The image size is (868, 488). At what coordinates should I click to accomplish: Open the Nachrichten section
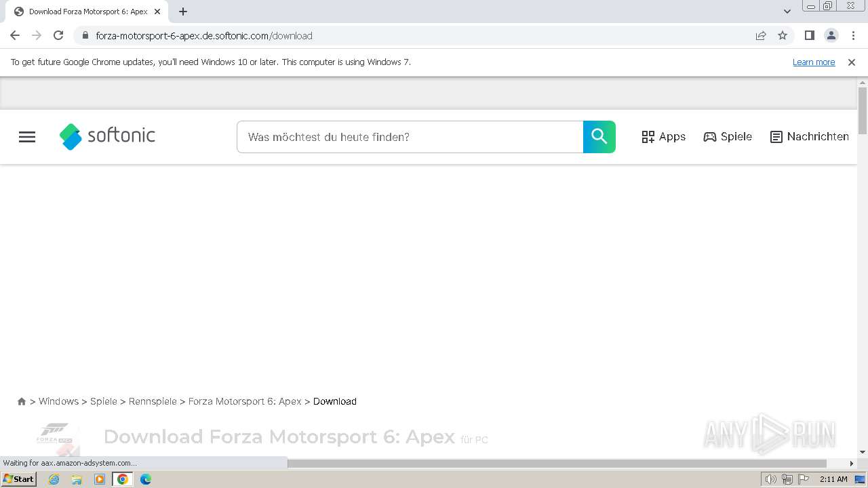pos(810,137)
